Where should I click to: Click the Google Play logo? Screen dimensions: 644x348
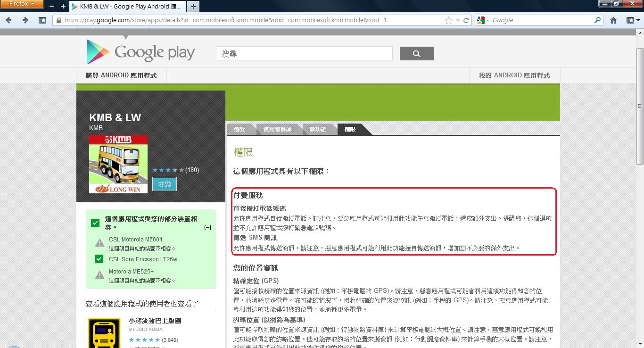click(x=140, y=52)
